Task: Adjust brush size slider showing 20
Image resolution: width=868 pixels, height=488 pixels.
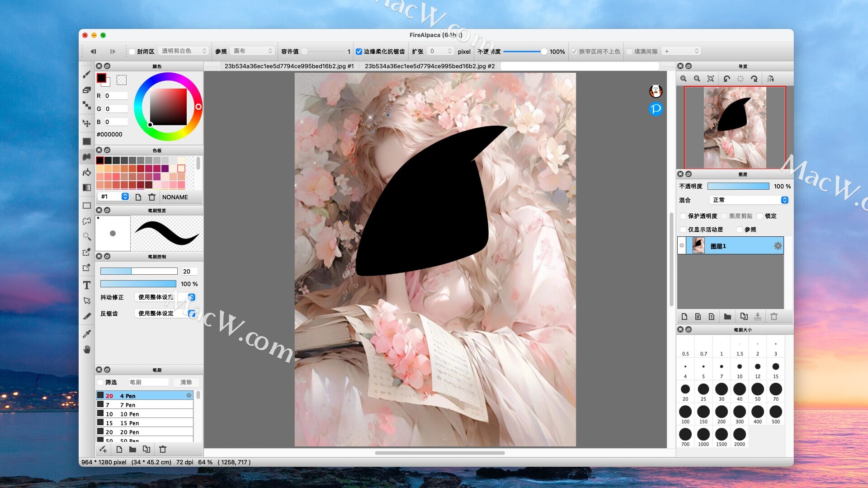Action: point(139,271)
